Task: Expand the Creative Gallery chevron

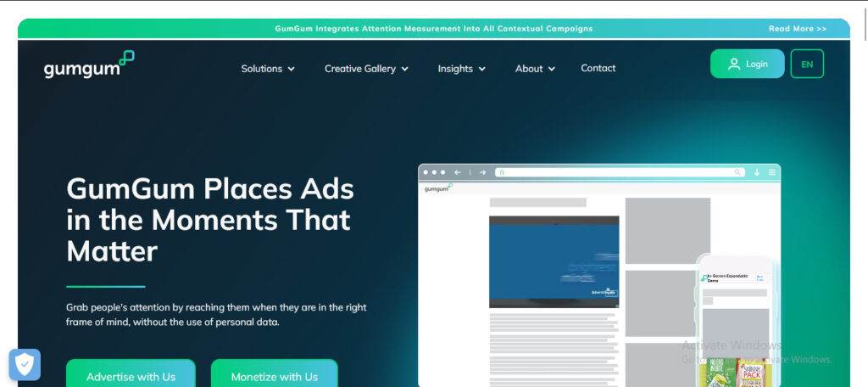Action: (x=404, y=70)
